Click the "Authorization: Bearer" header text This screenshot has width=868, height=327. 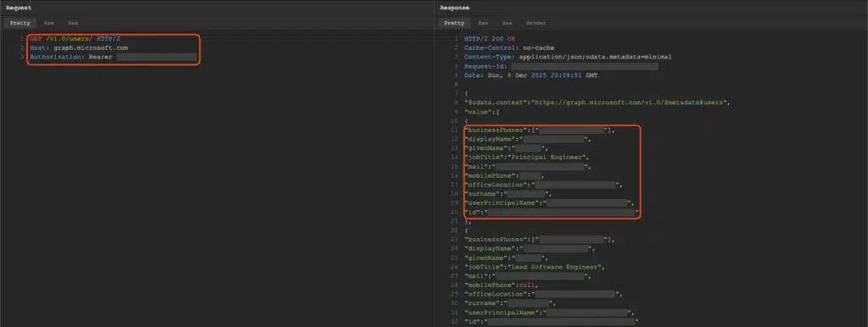[x=71, y=57]
